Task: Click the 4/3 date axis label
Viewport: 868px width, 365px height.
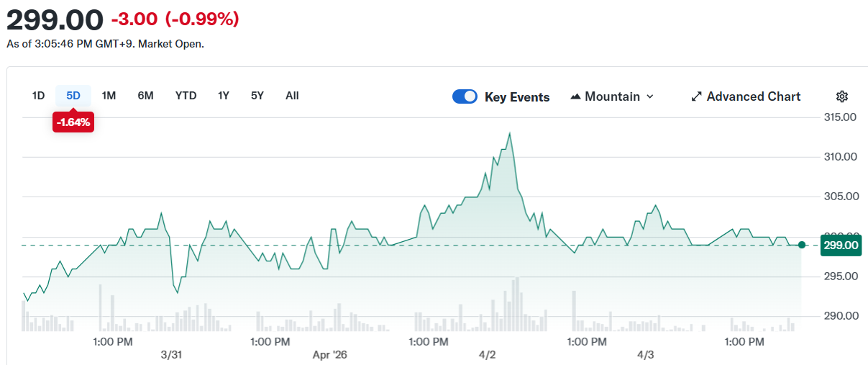Action: pyautogui.click(x=646, y=355)
